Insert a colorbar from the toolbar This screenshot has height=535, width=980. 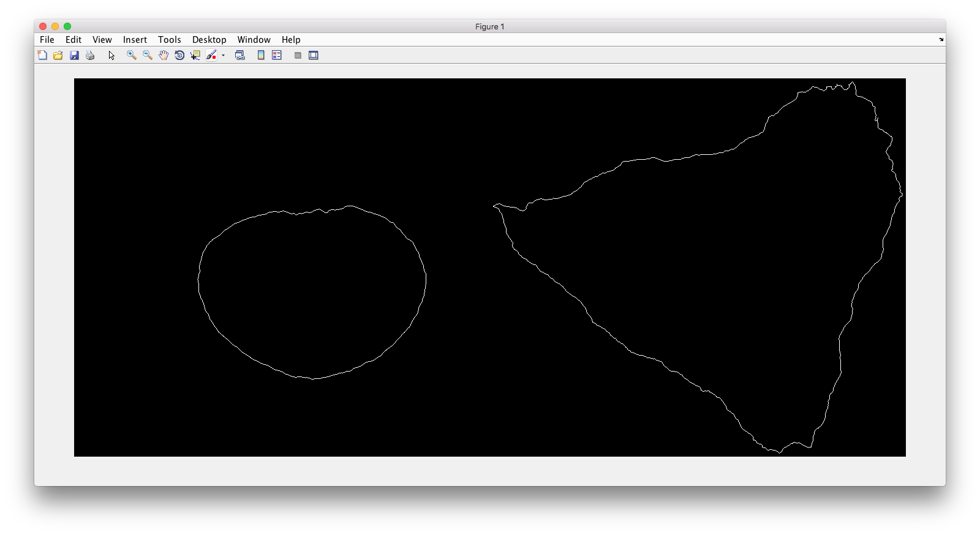coord(261,55)
